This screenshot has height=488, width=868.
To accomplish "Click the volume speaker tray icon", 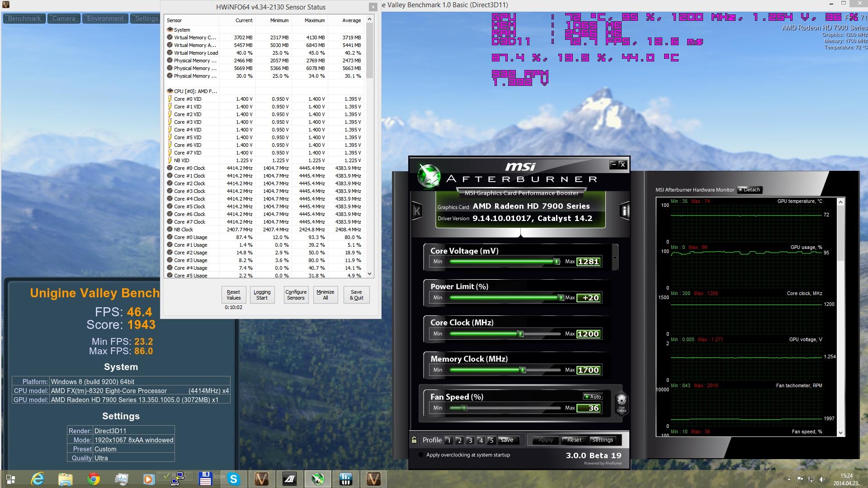I will pos(822,479).
